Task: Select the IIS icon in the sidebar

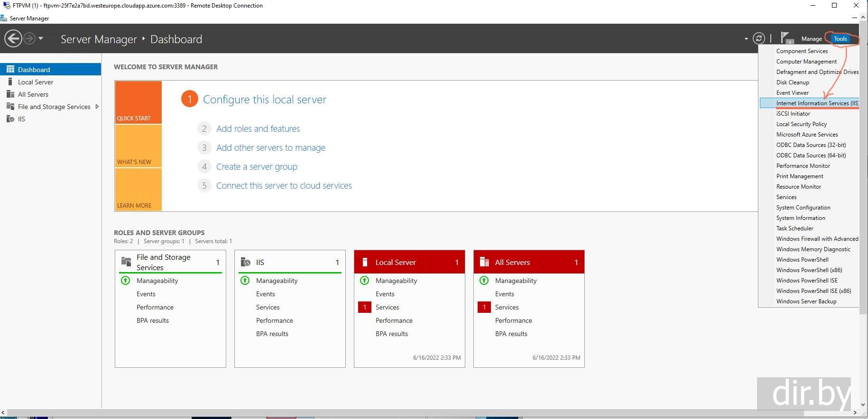Action: pyautogui.click(x=10, y=119)
